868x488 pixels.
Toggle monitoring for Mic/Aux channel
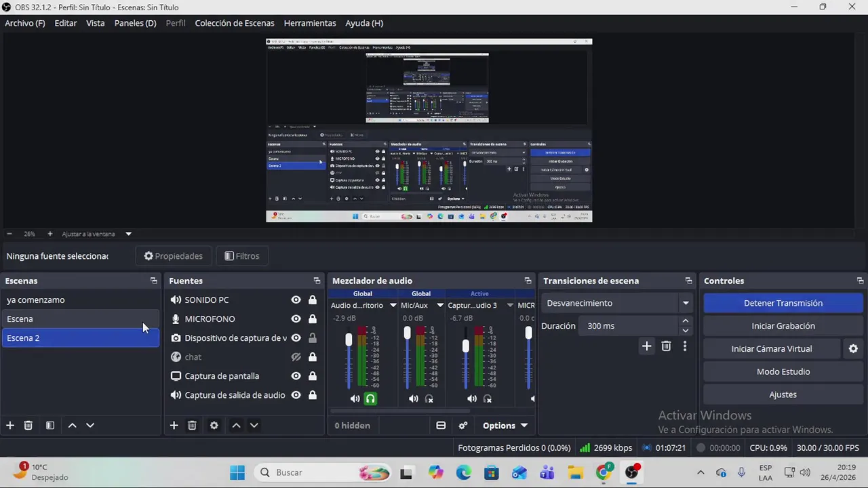pos(429,399)
